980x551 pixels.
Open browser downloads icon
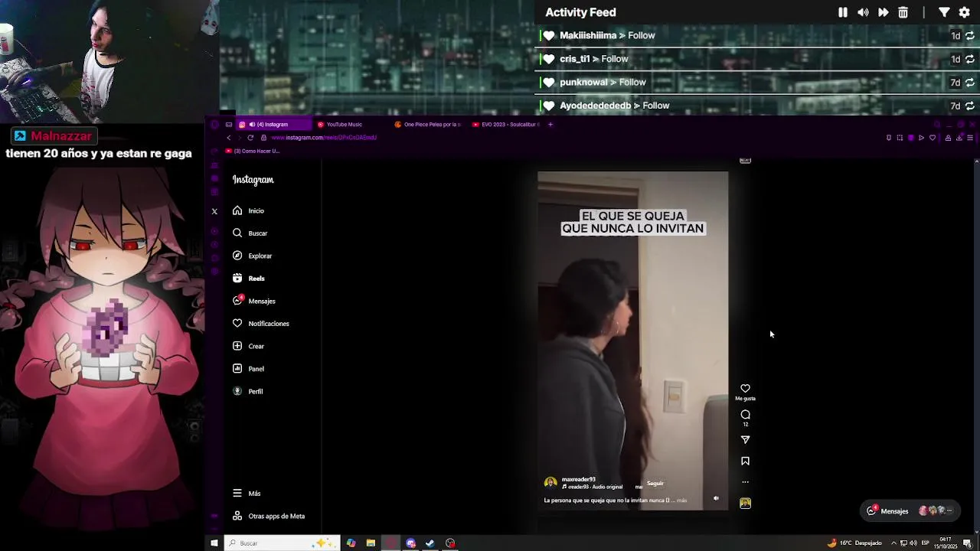pyautogui.click(x=959, y=138)
